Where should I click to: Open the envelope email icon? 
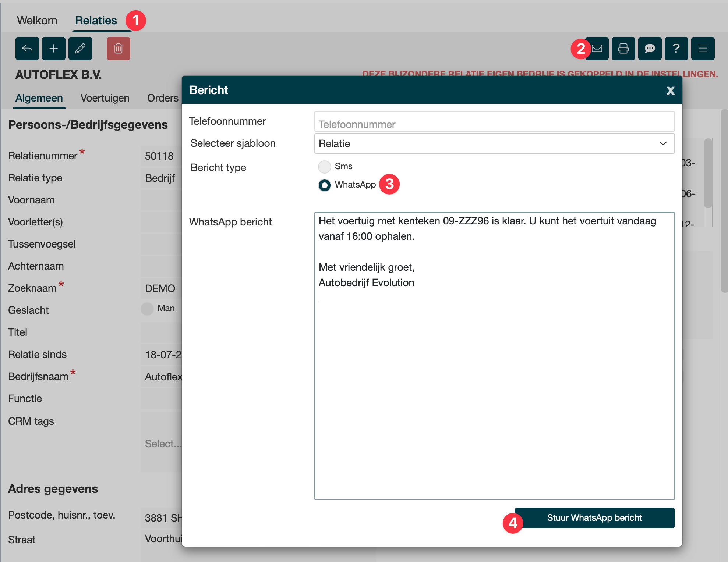click(x=598, y=49)
